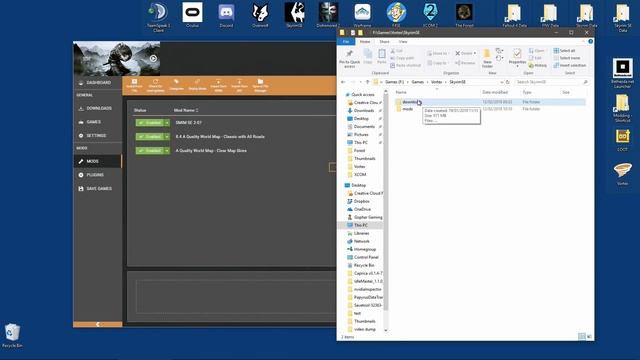Open Vortex Settings from the sidebar
Image resolution: width=640 pixels, height=360 pixels.
pyautogui.click(x=98, y=136)
